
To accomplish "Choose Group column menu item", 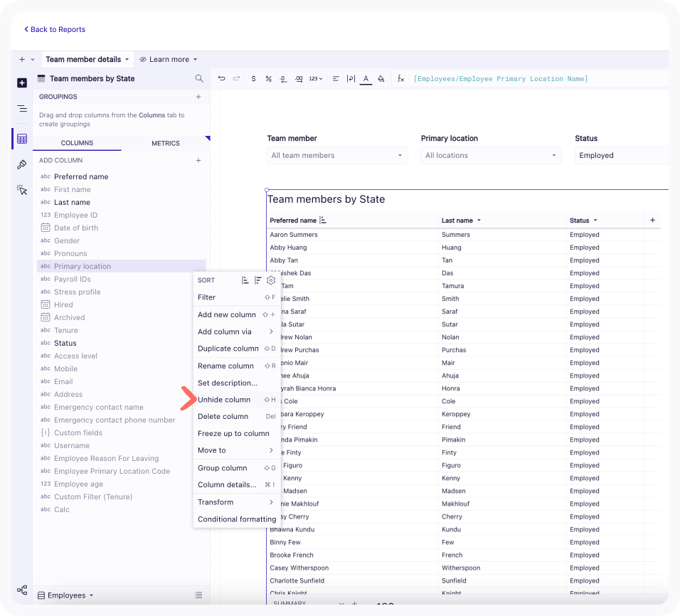I will pyautogui.click(x=236, y=468).
